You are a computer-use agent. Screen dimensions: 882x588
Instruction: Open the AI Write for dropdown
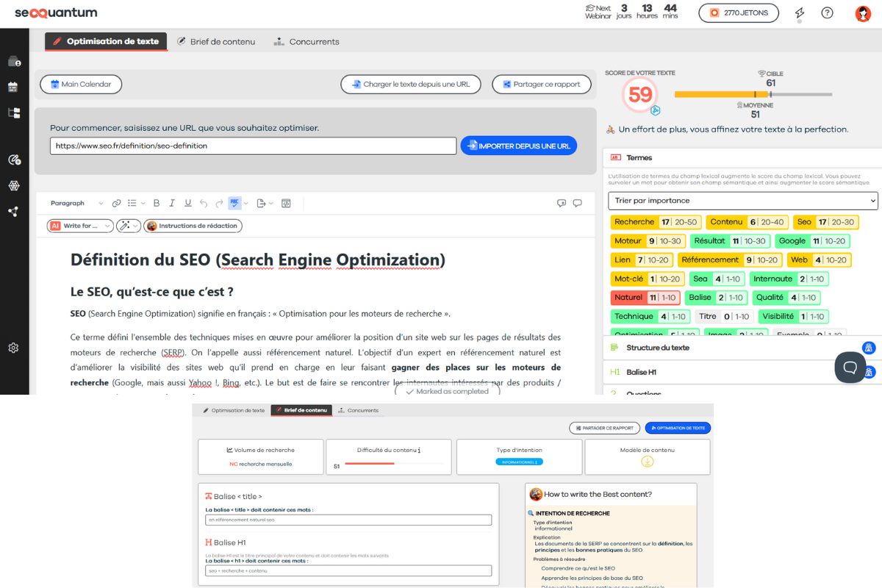click(x=80, y=226)
